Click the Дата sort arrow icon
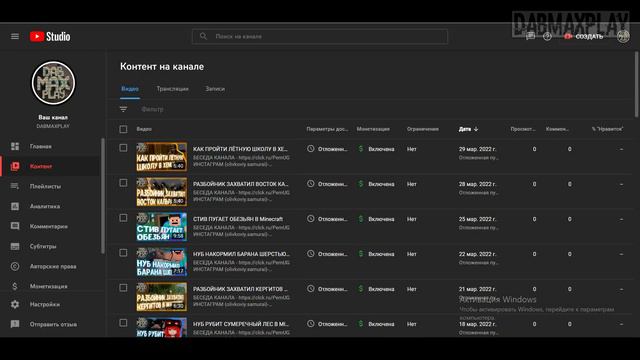This screenshot has width=640, height=360. click(476, 129)
